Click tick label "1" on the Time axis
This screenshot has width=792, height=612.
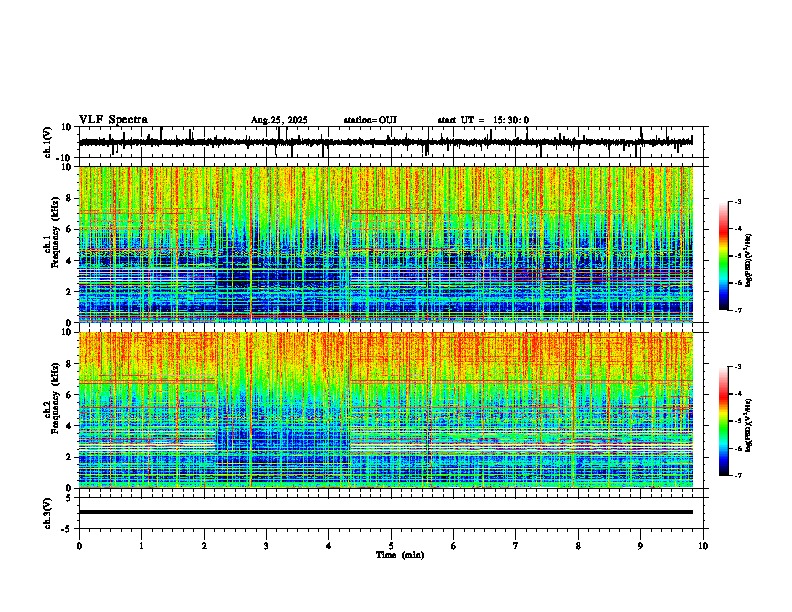[141, 546]
